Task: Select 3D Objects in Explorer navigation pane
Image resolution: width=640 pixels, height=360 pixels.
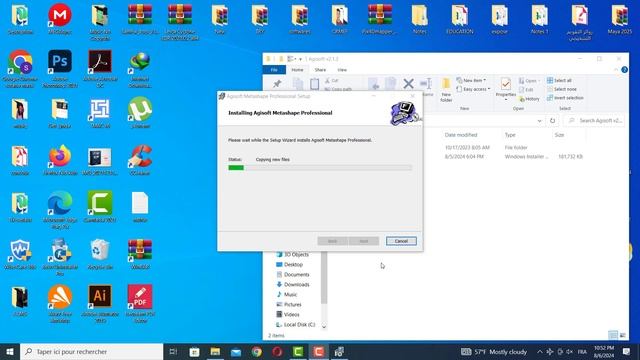Action: click(x=292, y=255)
